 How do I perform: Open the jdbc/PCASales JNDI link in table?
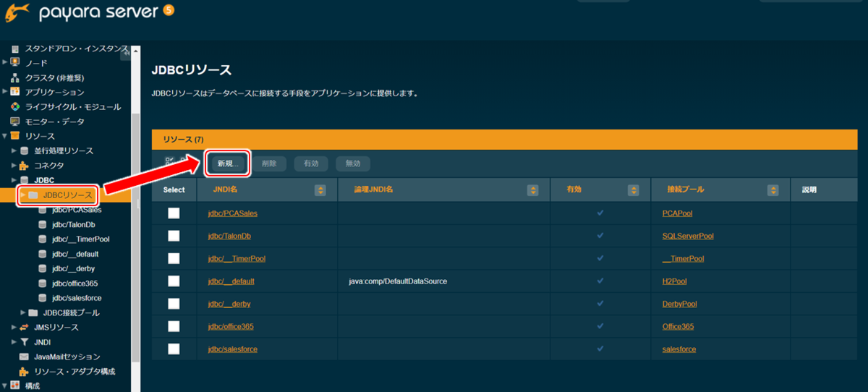pos(232,213)
